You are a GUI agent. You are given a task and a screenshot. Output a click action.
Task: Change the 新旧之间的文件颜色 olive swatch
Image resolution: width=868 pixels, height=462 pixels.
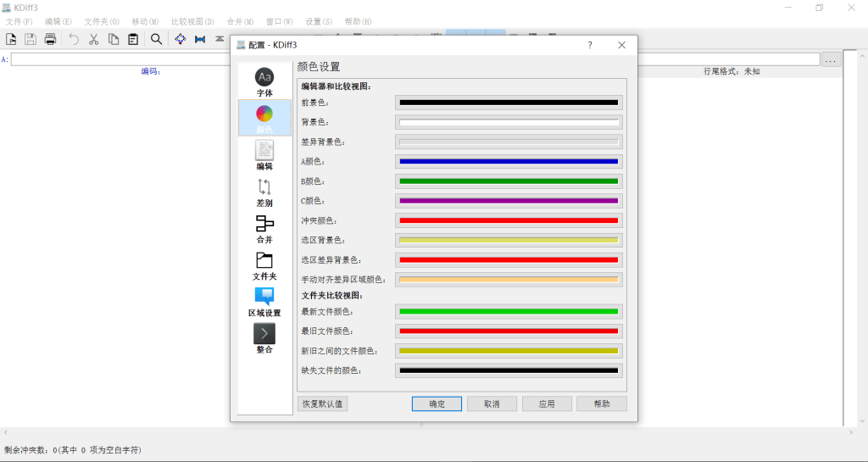click(509, 351)
